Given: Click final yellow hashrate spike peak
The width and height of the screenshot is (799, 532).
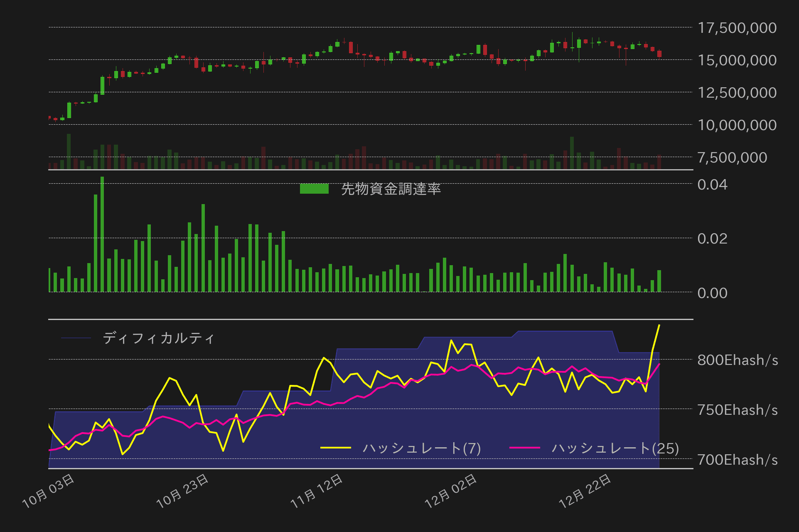Looking at the screenshot, I should coord(659,326).
